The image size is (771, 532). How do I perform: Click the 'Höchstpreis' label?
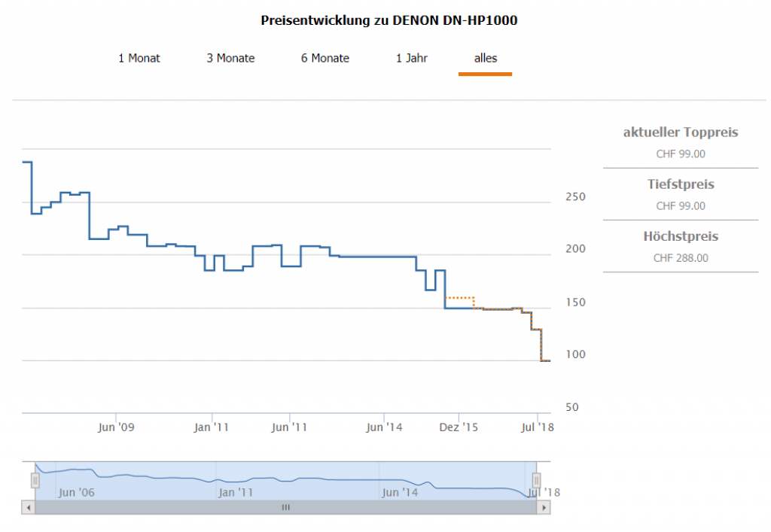point(681,236)
